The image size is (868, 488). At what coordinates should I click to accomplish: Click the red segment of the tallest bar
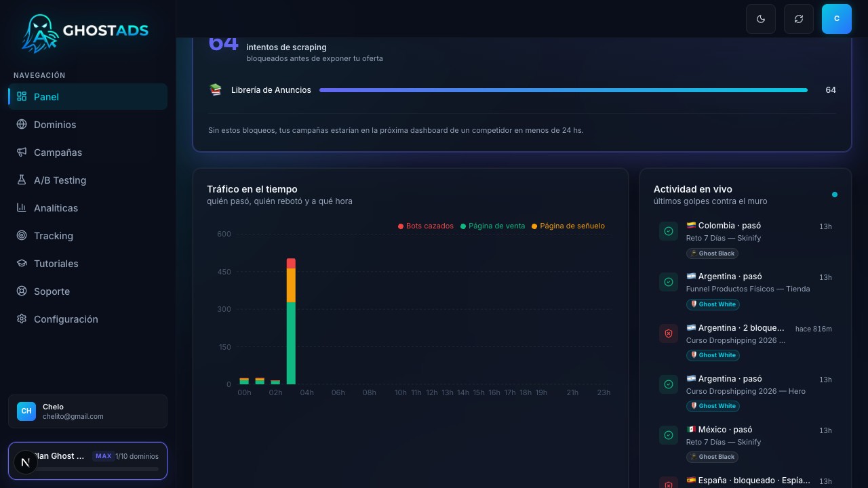click(291, 263)
